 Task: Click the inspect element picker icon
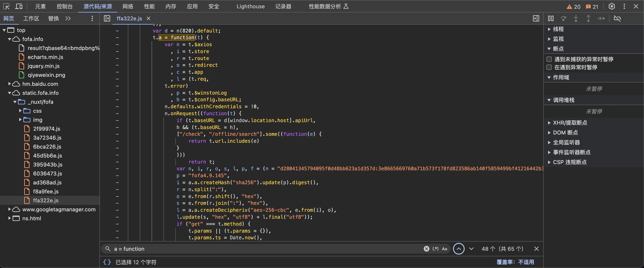pos(6,6)
